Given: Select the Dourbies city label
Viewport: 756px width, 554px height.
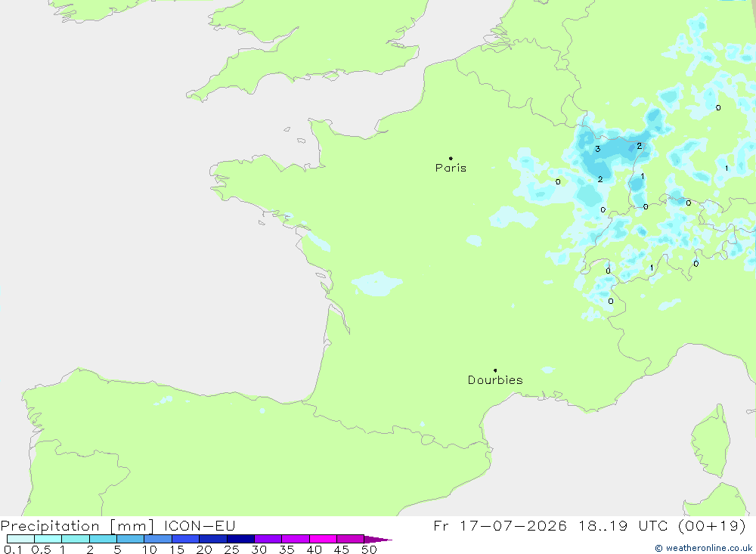Looking at the screenshot, I should pos(495,380).
